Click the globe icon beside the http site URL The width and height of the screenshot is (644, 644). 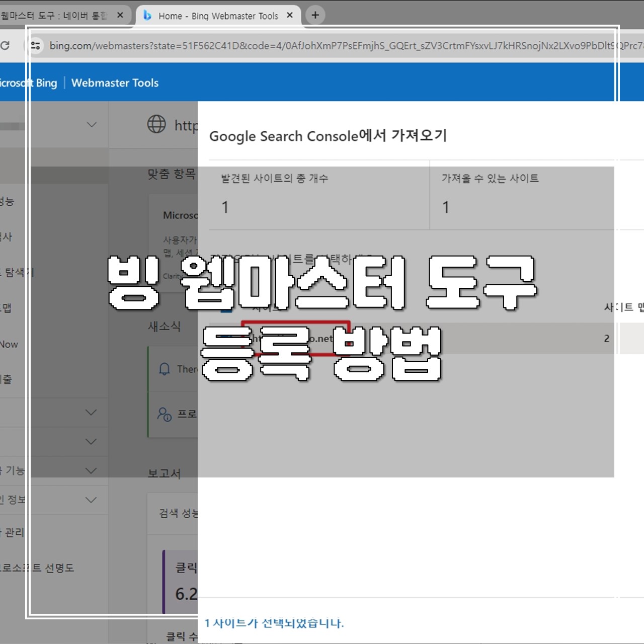click(x=156, y=124)
